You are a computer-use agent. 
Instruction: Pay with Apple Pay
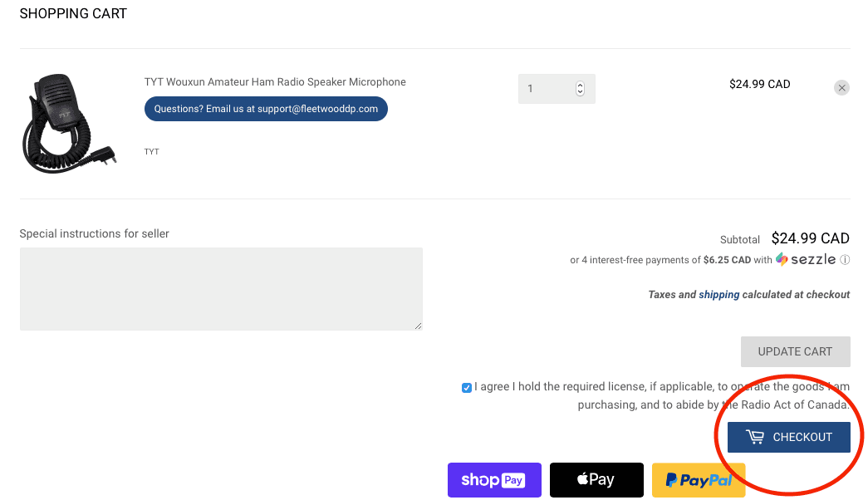596,480
